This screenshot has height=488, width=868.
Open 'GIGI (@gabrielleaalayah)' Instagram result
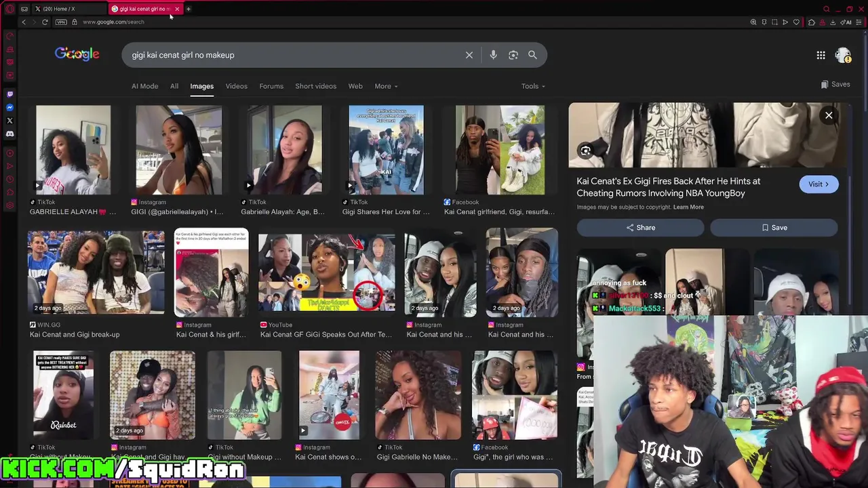[x=178, y=150]
